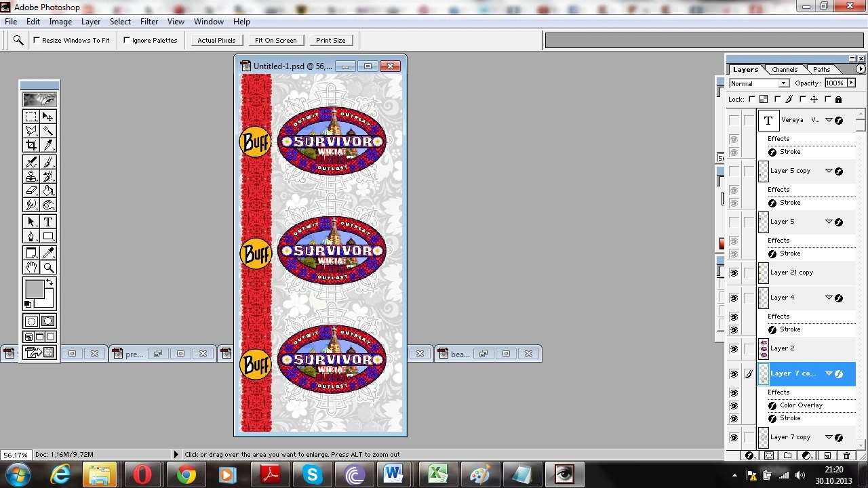Viewport: 868px width, 488px height.
Task: Select the Type tool
Action: click(48, 222)
